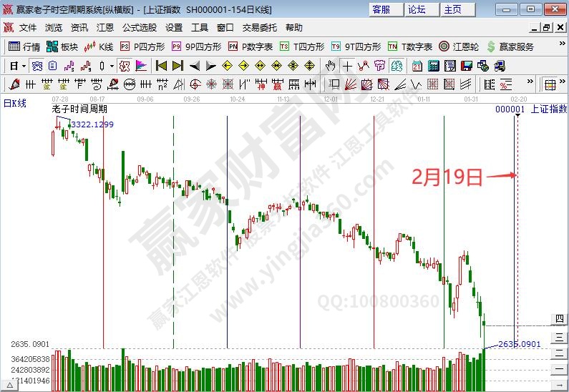
Task: Click the 论坛 button
Action: [x=422, y=9]
